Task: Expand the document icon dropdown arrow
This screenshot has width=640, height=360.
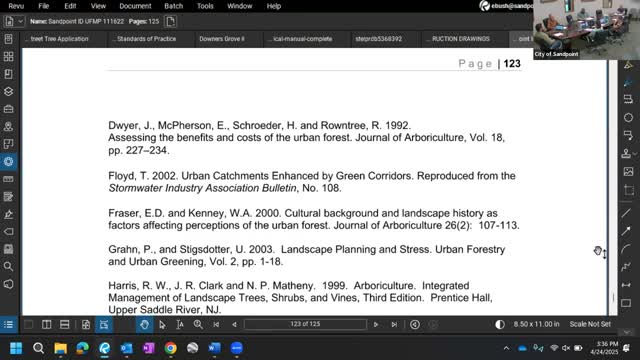Action: [20, 21]
